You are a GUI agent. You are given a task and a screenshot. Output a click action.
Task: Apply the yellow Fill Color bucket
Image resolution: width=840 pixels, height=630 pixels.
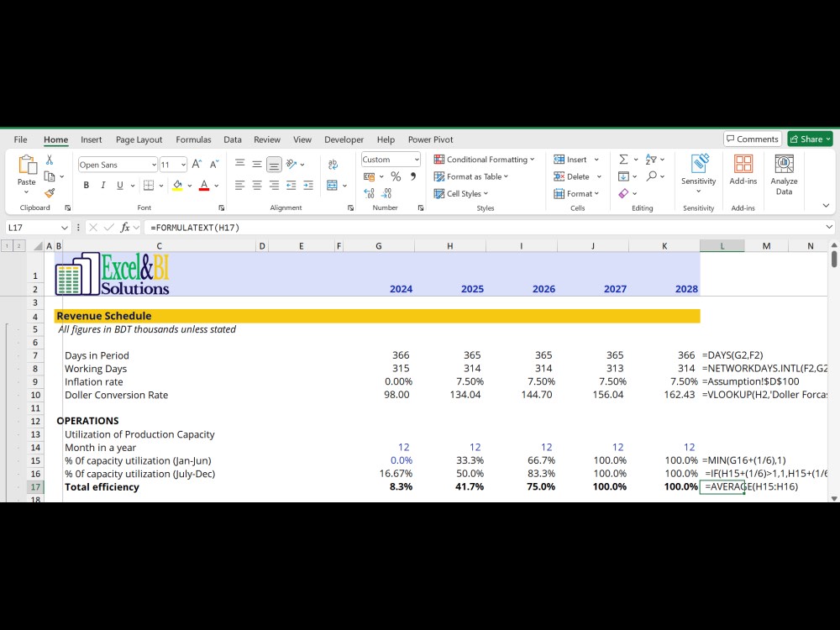[x=177, y=186]
